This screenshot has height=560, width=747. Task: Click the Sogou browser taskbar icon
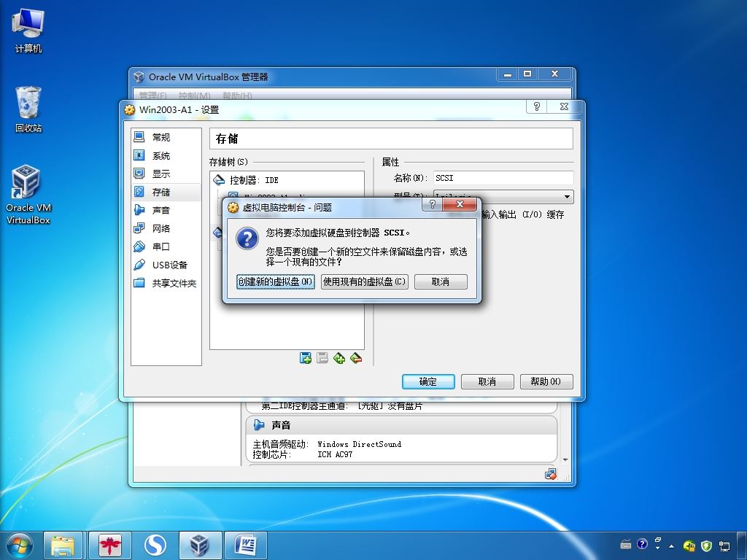(155, 545)
